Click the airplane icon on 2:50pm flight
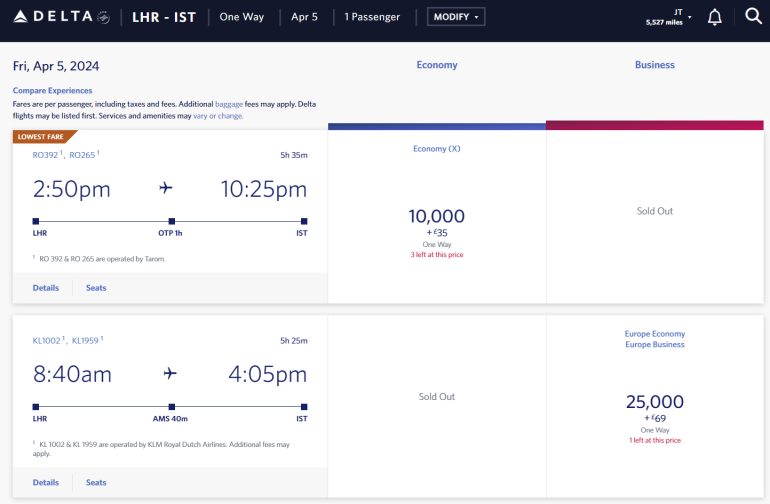The height and width of the screenshot is (504, 770). [x=166, y=189]
